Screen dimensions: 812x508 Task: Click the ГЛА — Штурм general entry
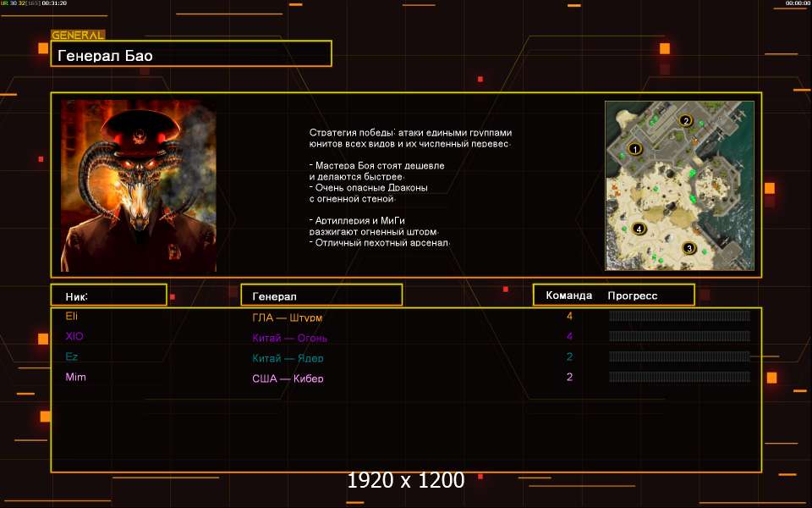pos(288,317)
